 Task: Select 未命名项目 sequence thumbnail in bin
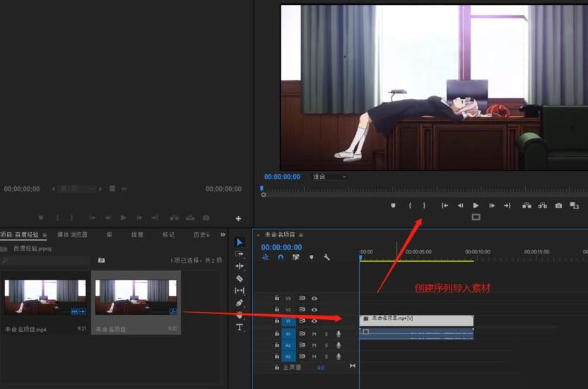136,297
